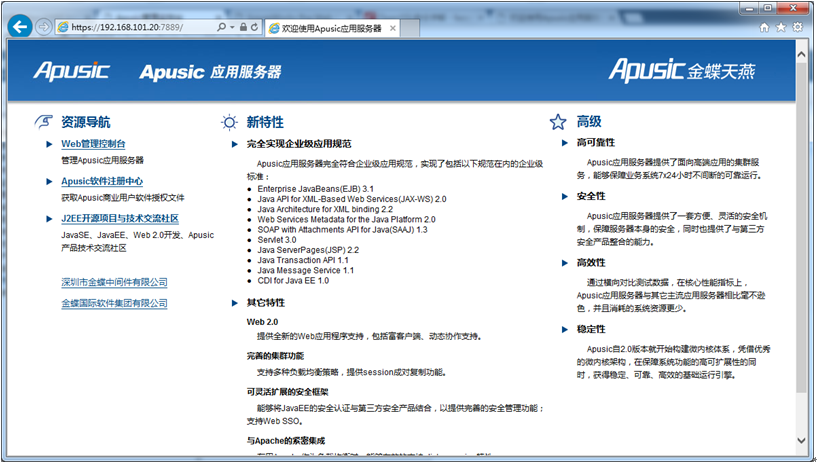Click Java Message Service 1.1 item
Viewport: 817px width, 464px height.
305,270
